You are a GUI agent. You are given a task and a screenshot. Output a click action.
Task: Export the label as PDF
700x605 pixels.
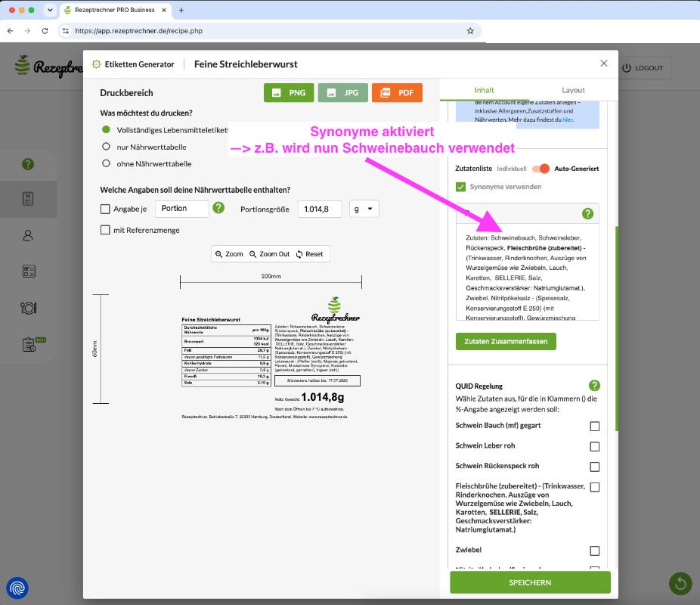397,93
